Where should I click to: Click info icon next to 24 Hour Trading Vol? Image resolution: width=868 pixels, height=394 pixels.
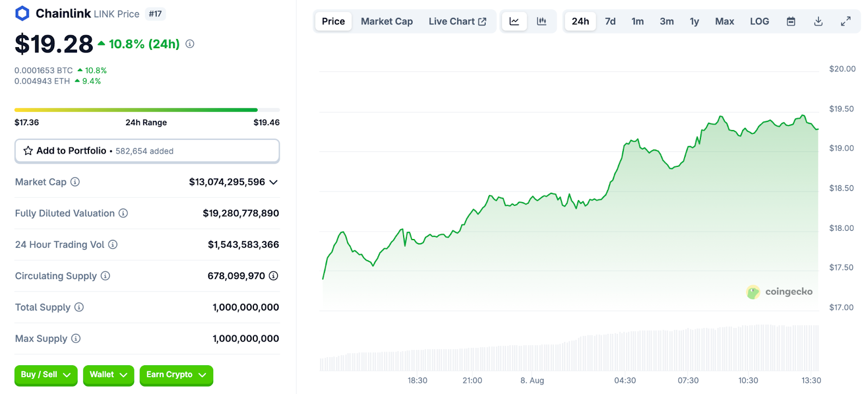[113, 244]
